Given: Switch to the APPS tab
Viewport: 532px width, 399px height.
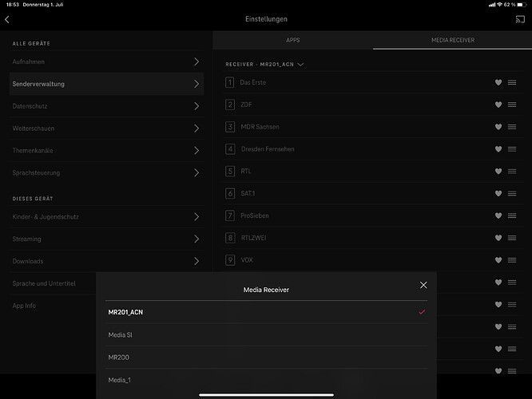Looking at the screenshot, I should tap(293, 41).
